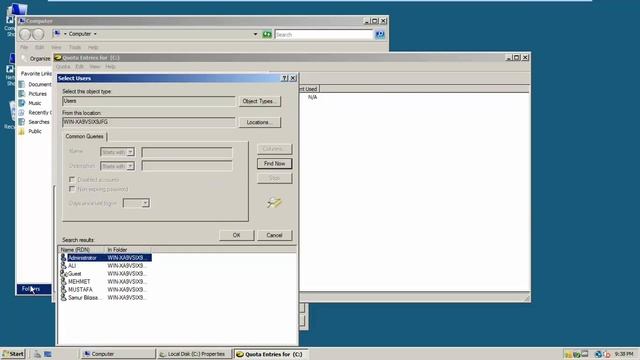Select the Guest user icon in results
Image resolution: width=640 pixels, height=360 pixels.
pyautogui.click(x=63, y=273)
